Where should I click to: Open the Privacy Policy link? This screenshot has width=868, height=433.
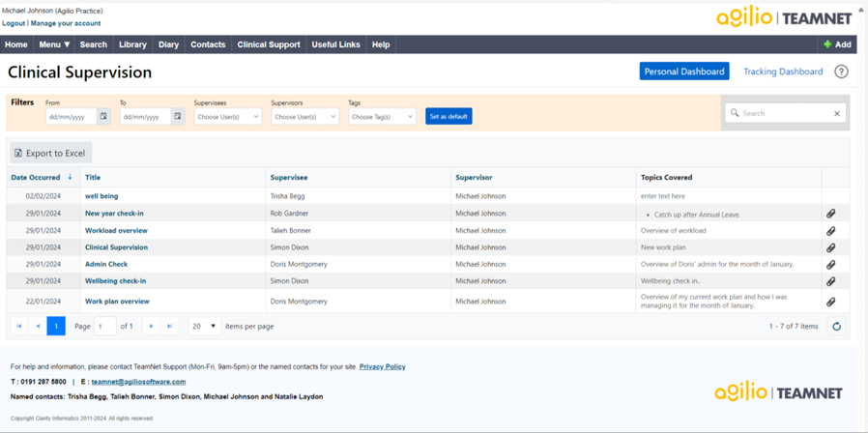pos(382,366)
